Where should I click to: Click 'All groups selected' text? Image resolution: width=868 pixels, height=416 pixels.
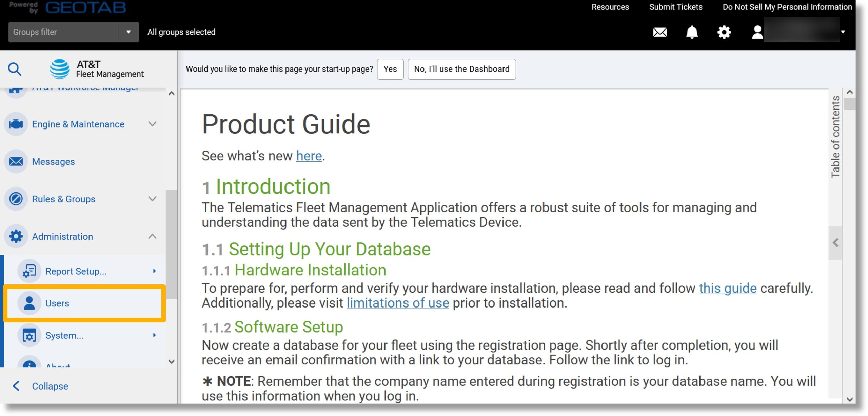(x=181, y=32)
